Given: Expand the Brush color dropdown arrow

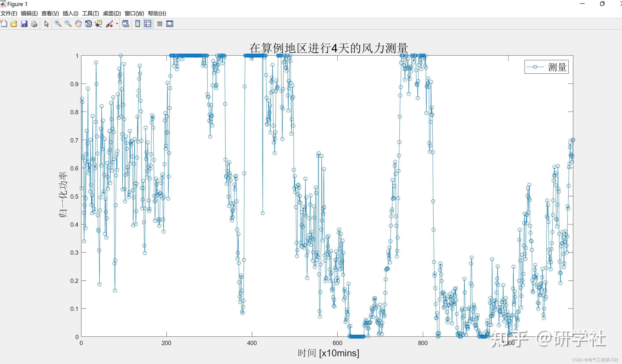Looking at the screenshot, I should (x=117, y=24).
